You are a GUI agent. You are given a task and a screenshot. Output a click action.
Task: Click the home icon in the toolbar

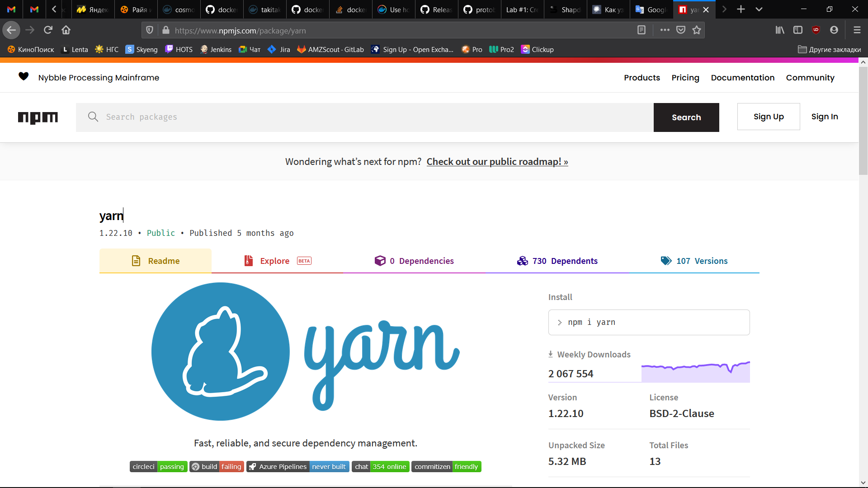[x=66, y=30]
